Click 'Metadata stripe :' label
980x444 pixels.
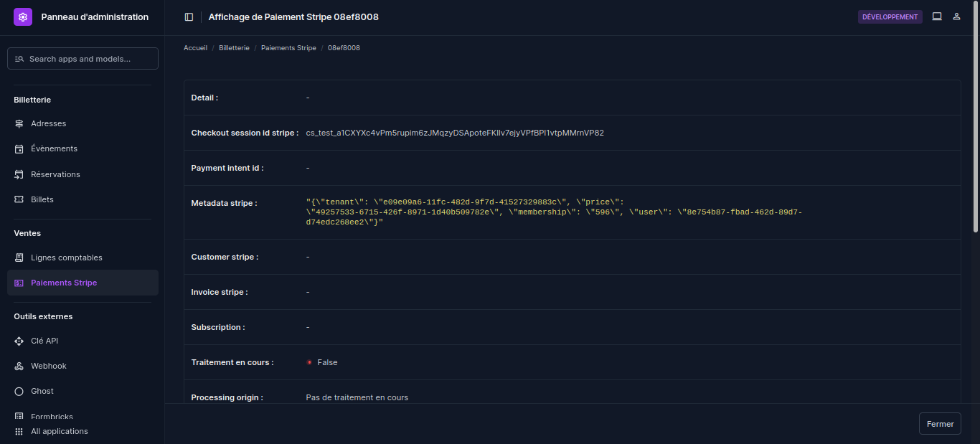[224, 203]
